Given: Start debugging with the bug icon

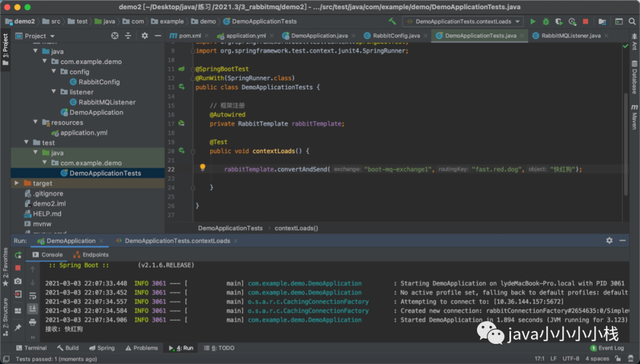Looking at the screenshot, I should pyautogui.click(x=546, y=21).
